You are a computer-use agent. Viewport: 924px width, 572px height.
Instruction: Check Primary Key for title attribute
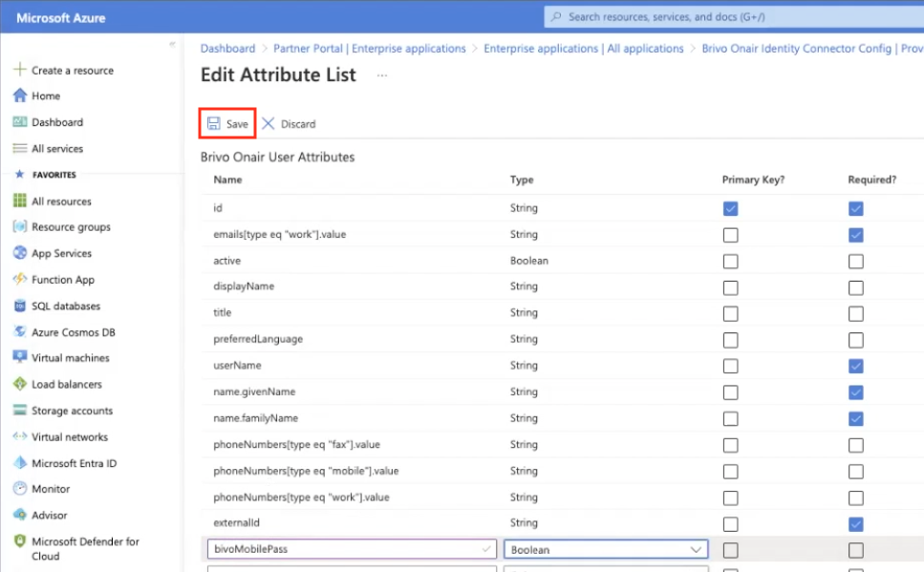point(730,313)
